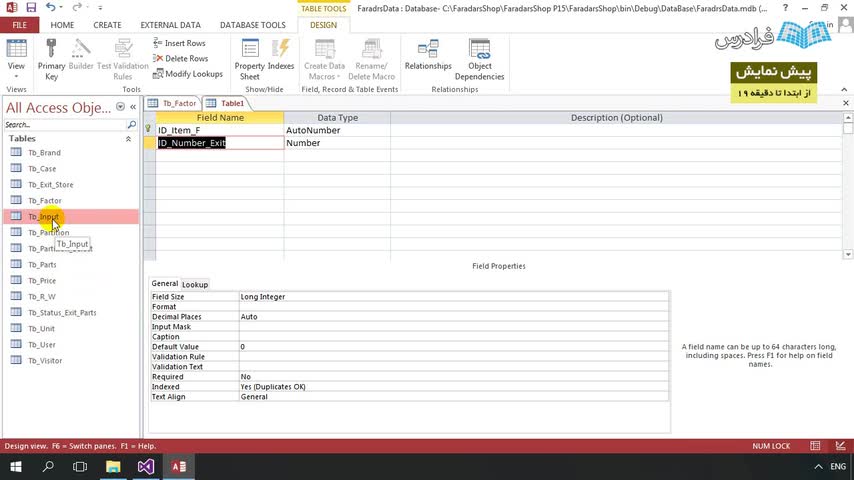The height and width of the screenshot is (480, 854).
Task: Click the search magnifier in the navigation pane
Action: coord(131,125)
